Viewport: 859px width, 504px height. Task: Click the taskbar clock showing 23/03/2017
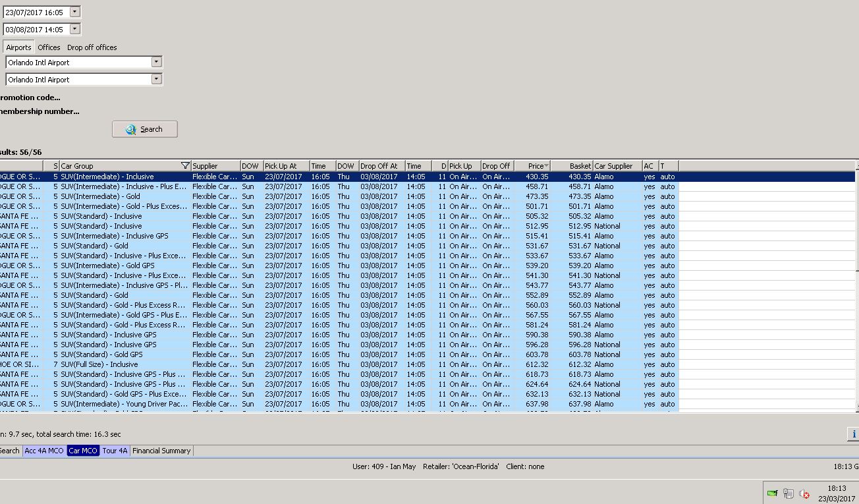pos(837,493)
